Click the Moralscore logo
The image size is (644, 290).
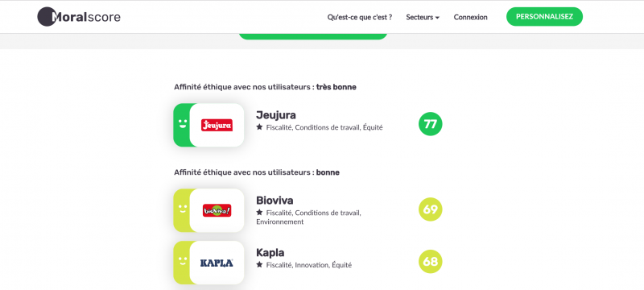79,17
